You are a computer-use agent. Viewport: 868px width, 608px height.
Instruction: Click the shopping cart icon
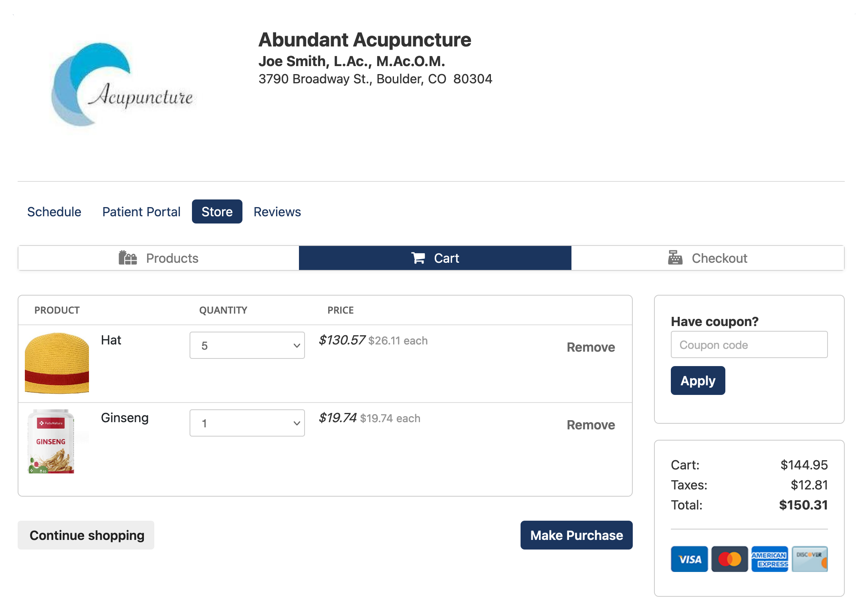(x=418, y=258)
